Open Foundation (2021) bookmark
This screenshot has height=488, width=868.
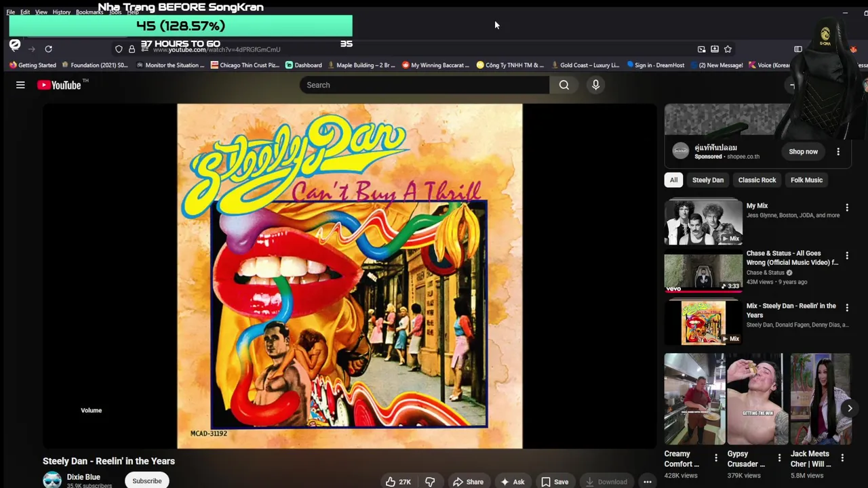pos(95,65)
